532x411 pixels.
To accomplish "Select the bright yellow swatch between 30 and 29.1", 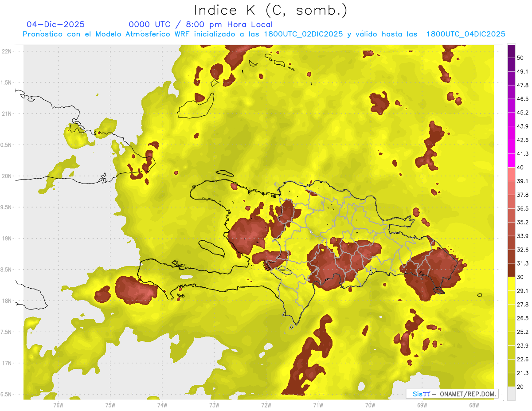I will pos(511,283).
